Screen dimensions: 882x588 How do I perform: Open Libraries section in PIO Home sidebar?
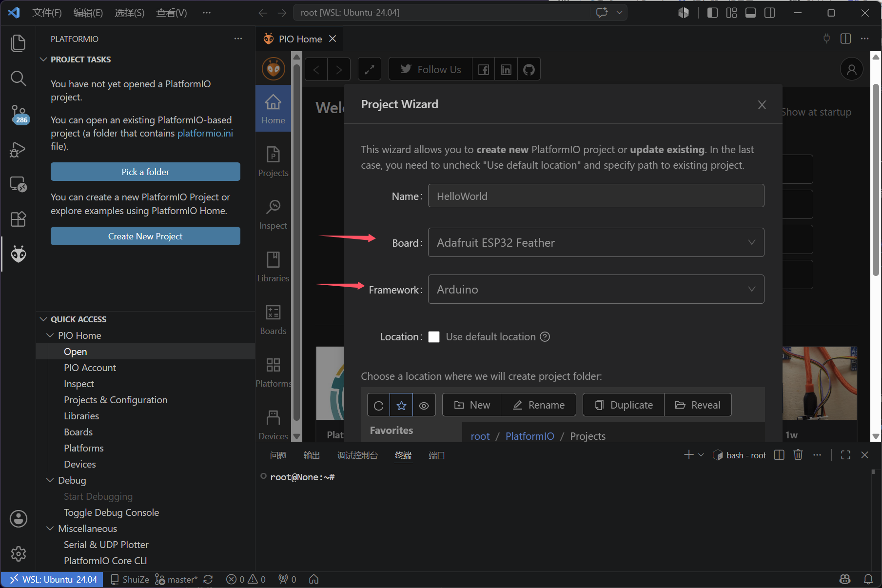(x=273, y=267)
